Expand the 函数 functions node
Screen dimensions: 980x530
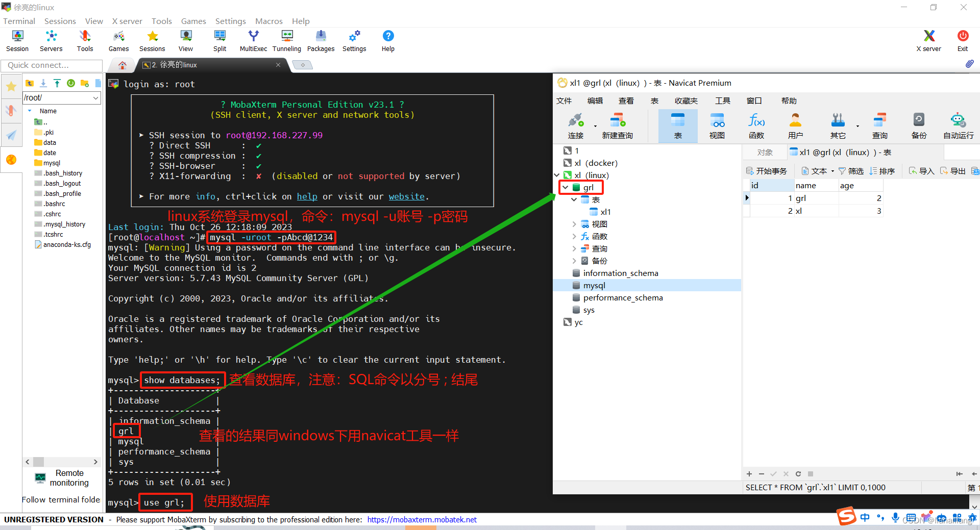[x=574, y=236]
